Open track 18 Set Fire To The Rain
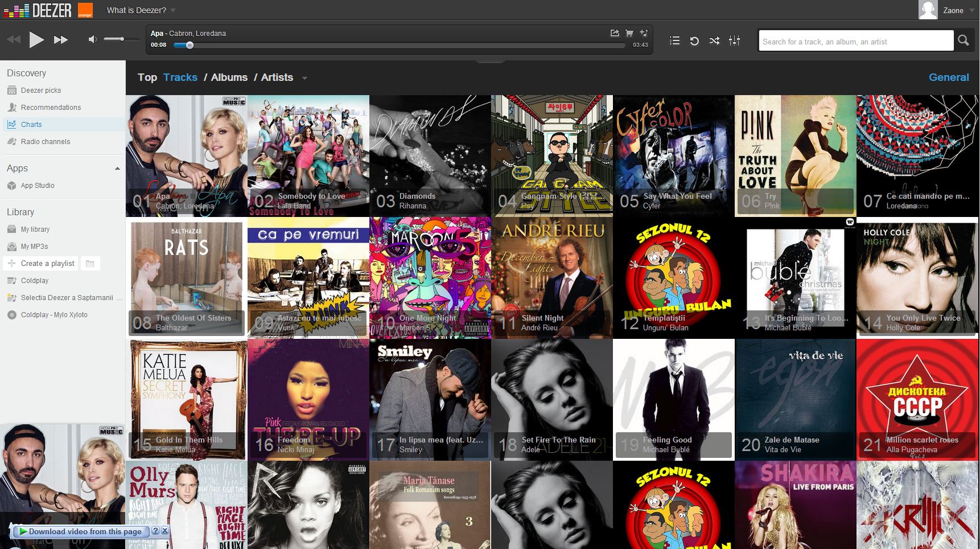The height and width of the screenshot is (549, 980). [552, 400]
